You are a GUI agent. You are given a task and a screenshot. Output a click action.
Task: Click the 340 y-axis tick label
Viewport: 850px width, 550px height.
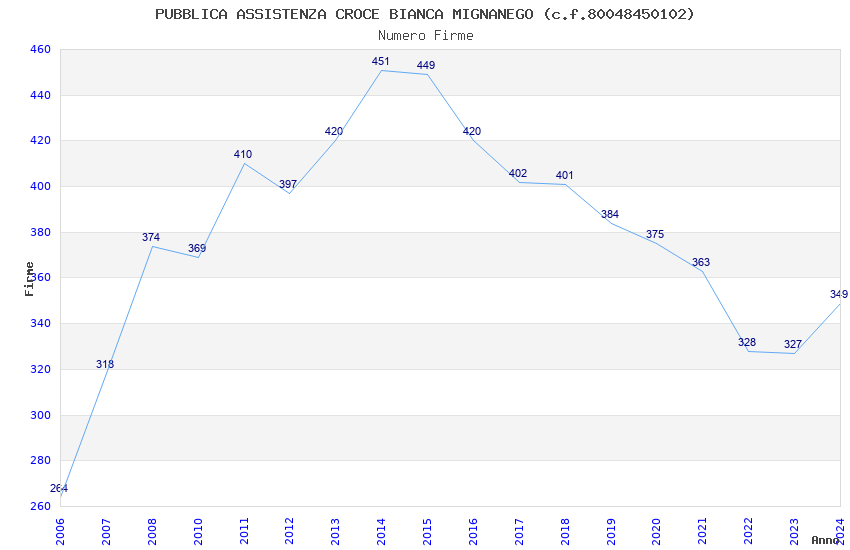tap(40, 323)
